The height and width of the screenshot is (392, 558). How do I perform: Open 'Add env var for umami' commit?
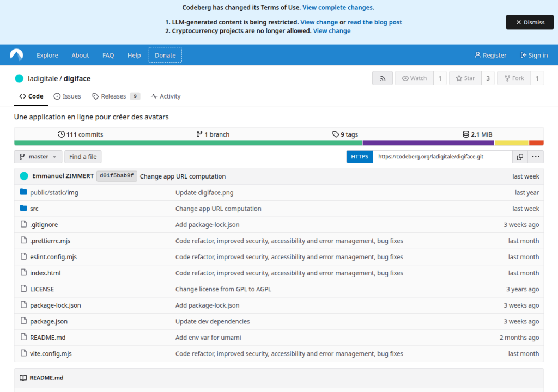208,337
